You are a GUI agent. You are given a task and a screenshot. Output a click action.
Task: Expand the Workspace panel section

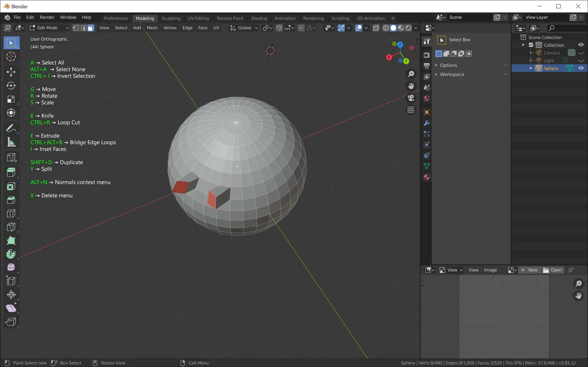point(452,74)
